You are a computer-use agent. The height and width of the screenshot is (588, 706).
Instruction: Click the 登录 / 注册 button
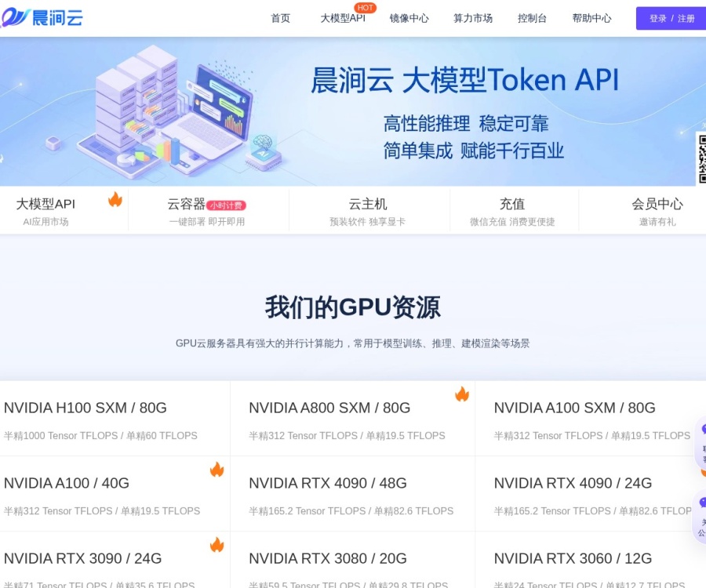pos(671,19)
